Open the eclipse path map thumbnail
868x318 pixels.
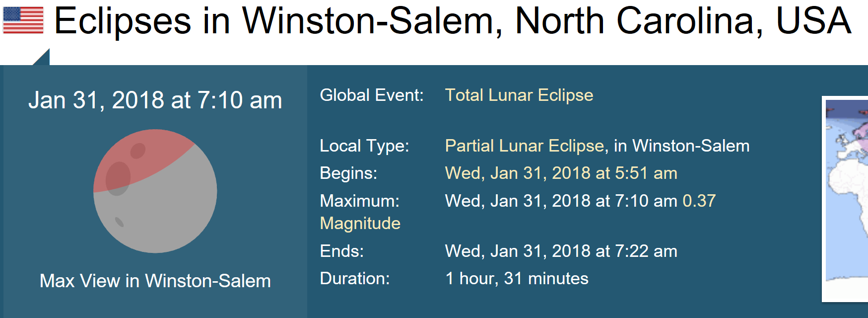coord(845,199)
